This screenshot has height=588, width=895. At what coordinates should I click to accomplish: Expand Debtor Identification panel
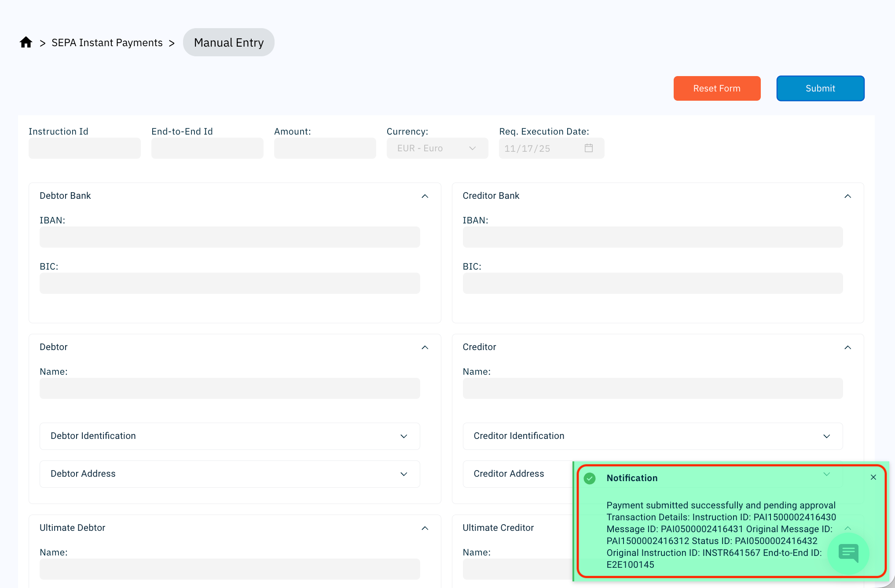click(x=403, y=436)
